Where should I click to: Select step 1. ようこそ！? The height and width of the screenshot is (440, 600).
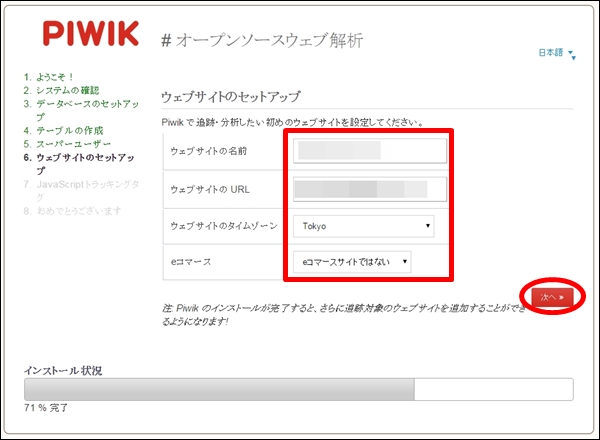click(48, 77)
